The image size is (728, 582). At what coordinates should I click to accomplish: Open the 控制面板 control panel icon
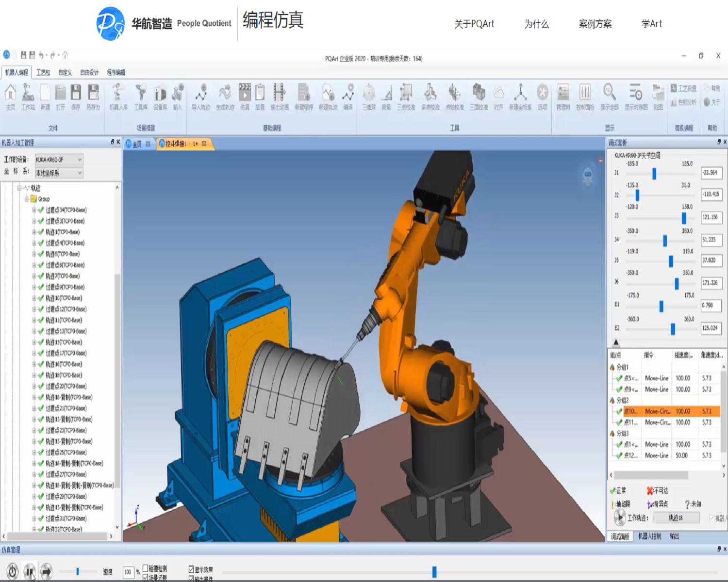point(585,96)
